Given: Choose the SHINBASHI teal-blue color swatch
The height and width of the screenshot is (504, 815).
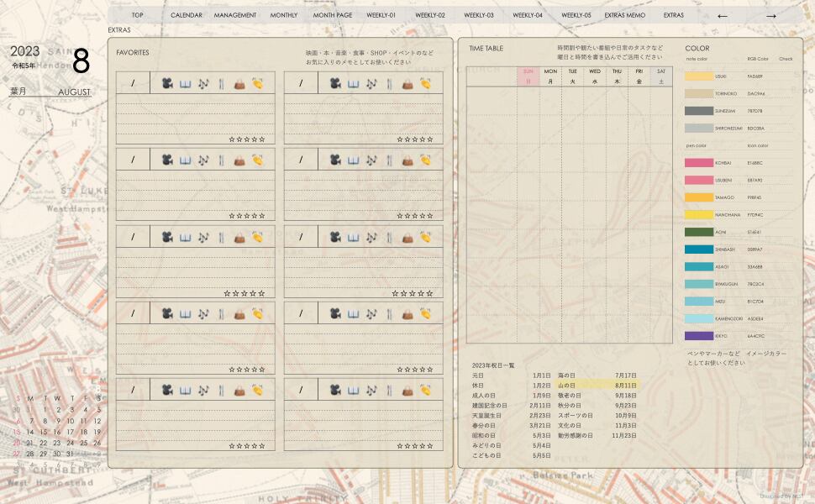Looking at the screenshot, I should click(x=698, y=249).
